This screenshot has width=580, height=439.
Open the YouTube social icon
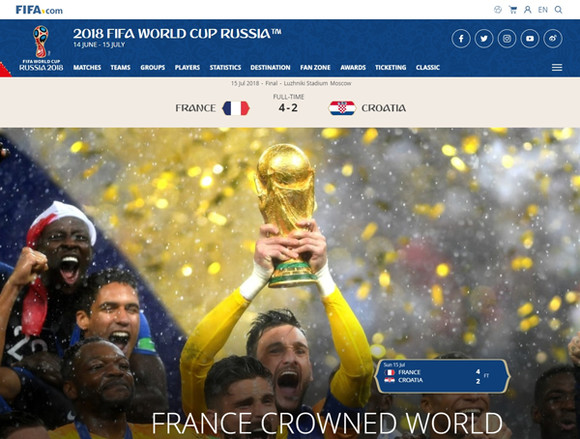(530, 38)
